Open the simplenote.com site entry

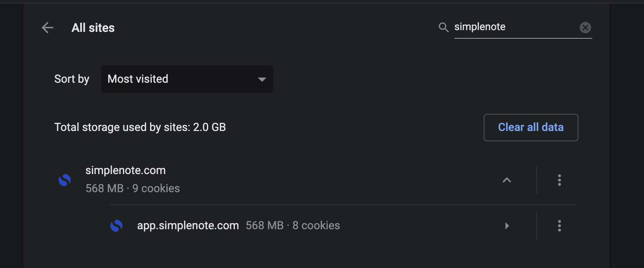(125, 170)
